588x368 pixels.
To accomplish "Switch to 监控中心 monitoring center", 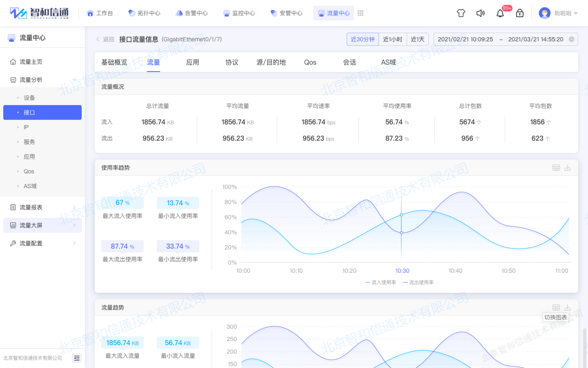I will (x=239, y=13).
